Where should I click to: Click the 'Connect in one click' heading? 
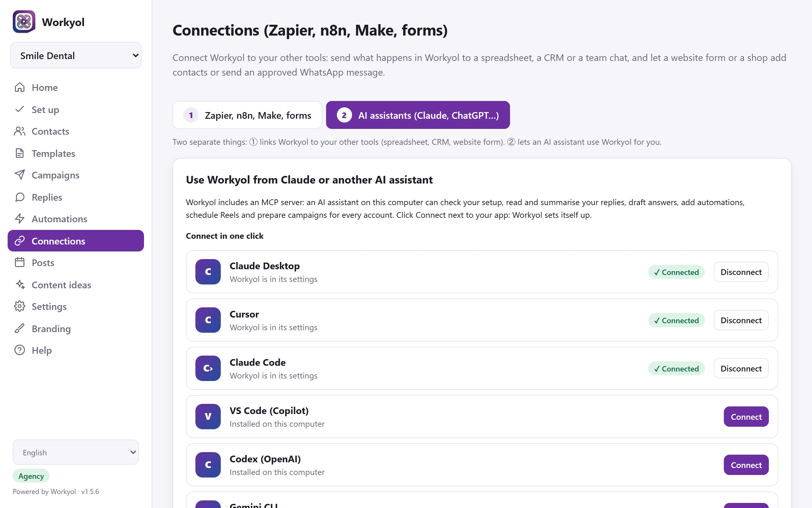[225, 236]
